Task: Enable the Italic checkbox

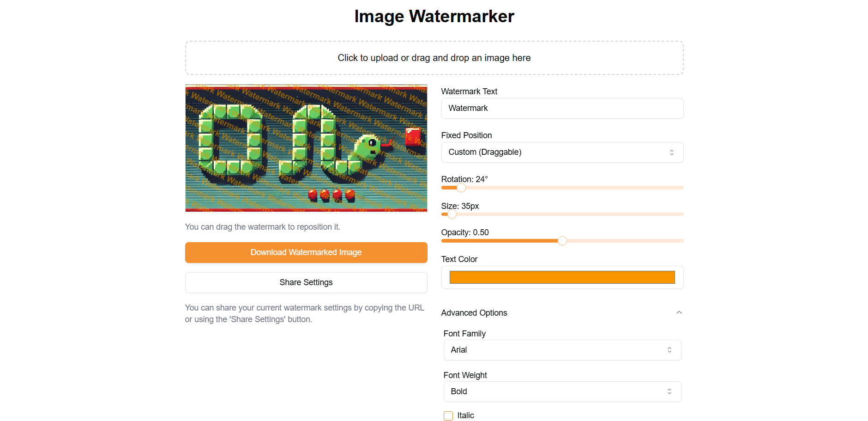Action: pyautogui.click(x=448, y=415)
